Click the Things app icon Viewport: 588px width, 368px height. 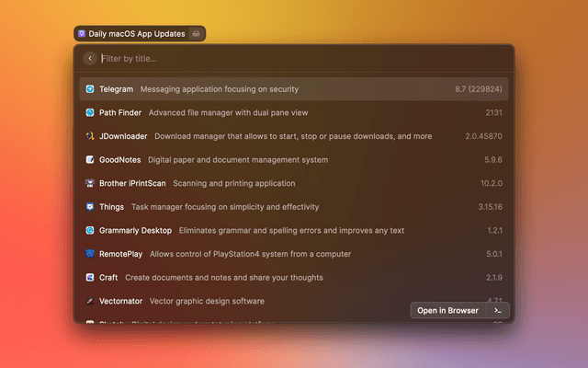tap(90, 207)
